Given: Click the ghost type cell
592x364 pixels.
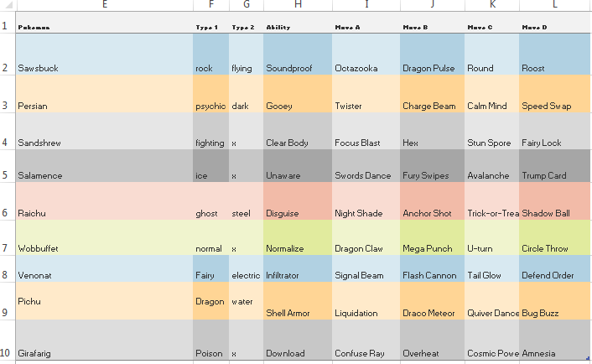Looking at the screenshot, I should click(211, 201).
